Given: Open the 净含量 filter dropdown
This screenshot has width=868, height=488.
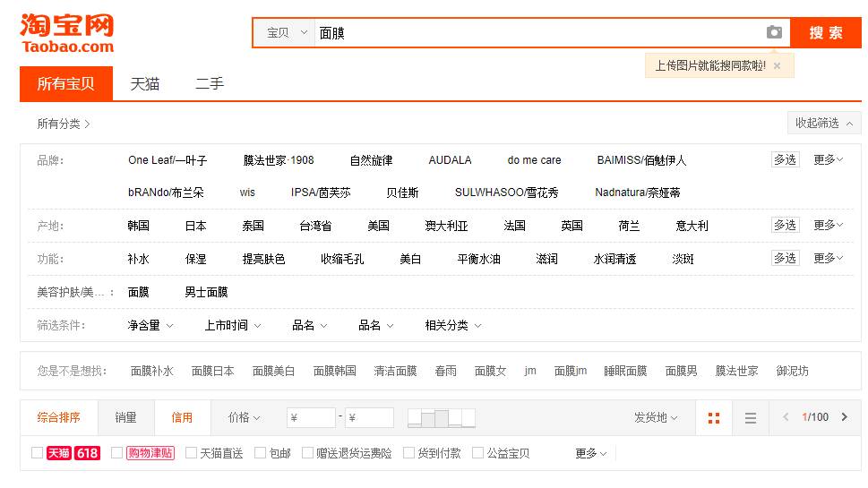Looking at the screenshot, I should pos(150,325).
